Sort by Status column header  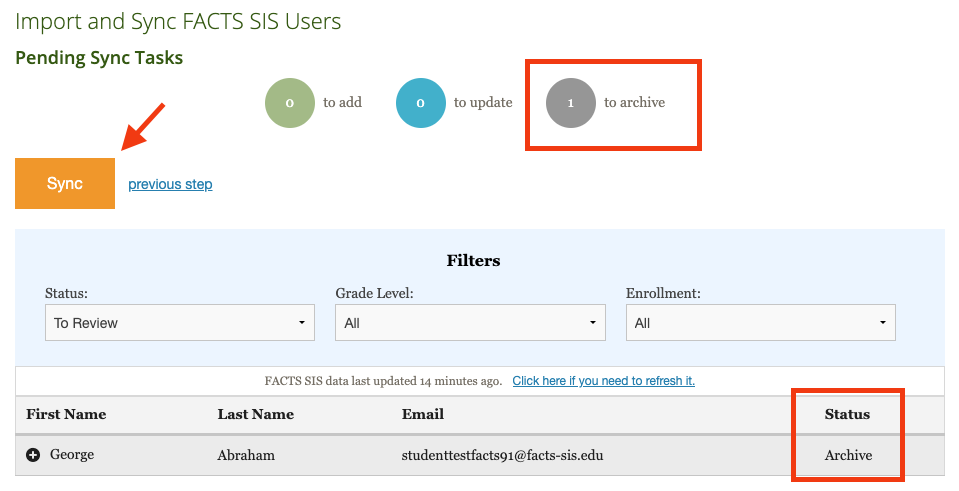[x=847, y=414]
